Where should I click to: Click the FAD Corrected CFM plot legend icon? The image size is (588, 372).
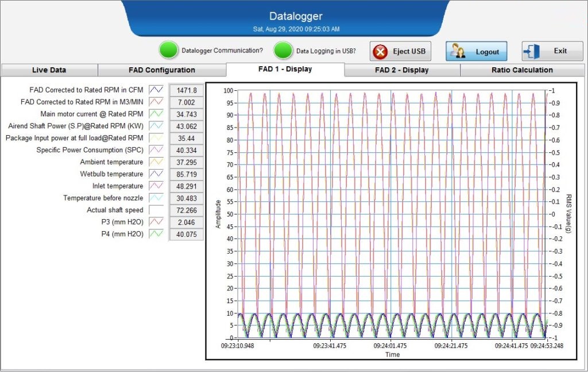point(156,90)
